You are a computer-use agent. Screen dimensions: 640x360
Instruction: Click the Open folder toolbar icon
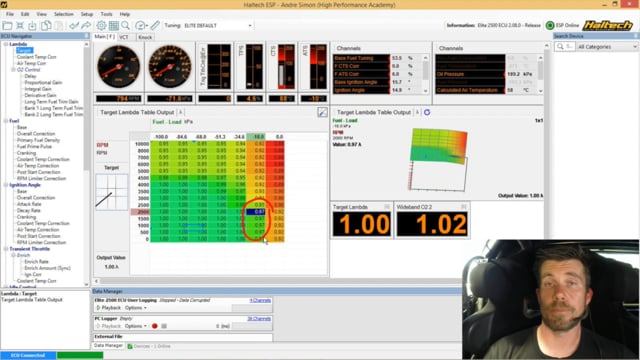[7, 26]
